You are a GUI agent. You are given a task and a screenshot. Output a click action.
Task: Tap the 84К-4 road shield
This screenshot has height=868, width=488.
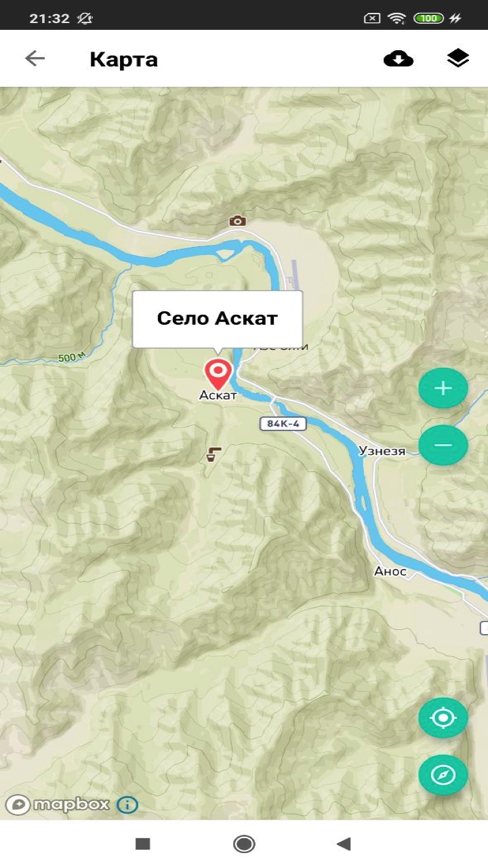coord(283,424)
